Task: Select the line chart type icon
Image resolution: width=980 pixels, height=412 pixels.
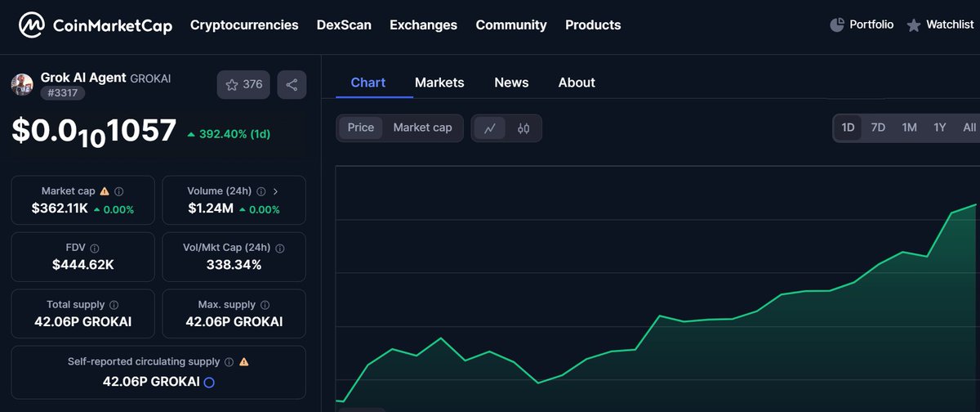Action: coord(490,128)
